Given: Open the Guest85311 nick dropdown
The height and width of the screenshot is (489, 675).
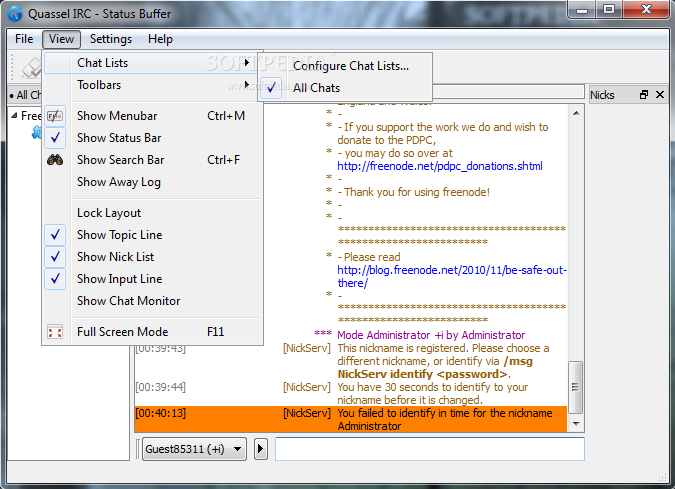Looking at the screenshot, I should click(x=194, y=449).
